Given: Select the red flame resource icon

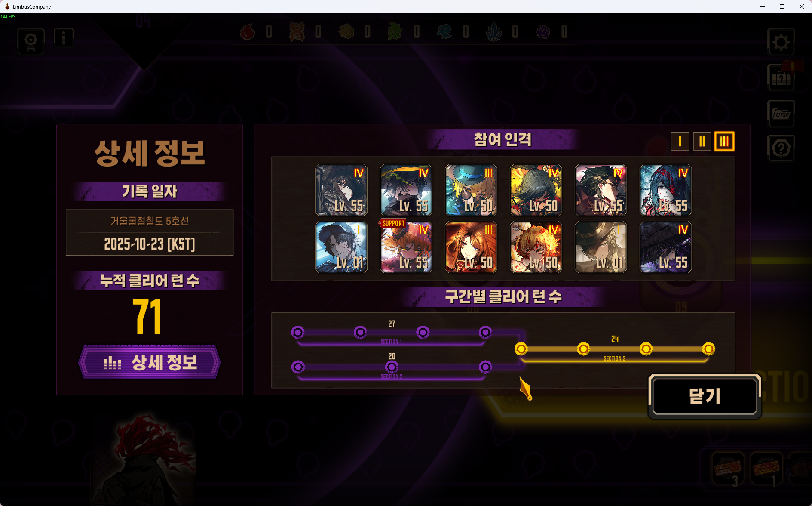Looking at the screenshot, I should (x=248, y=32).
